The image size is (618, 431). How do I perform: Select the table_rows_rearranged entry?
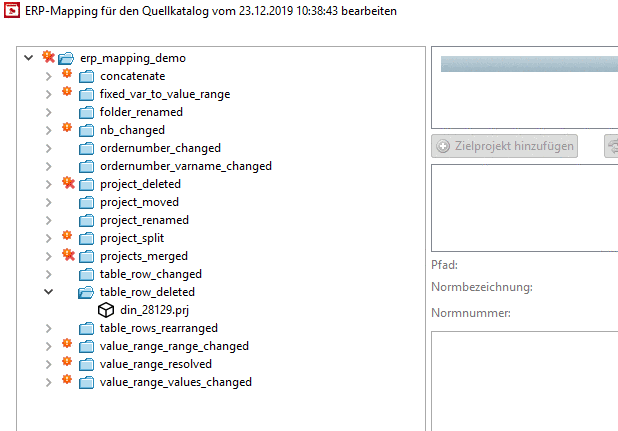coord(158,328)
